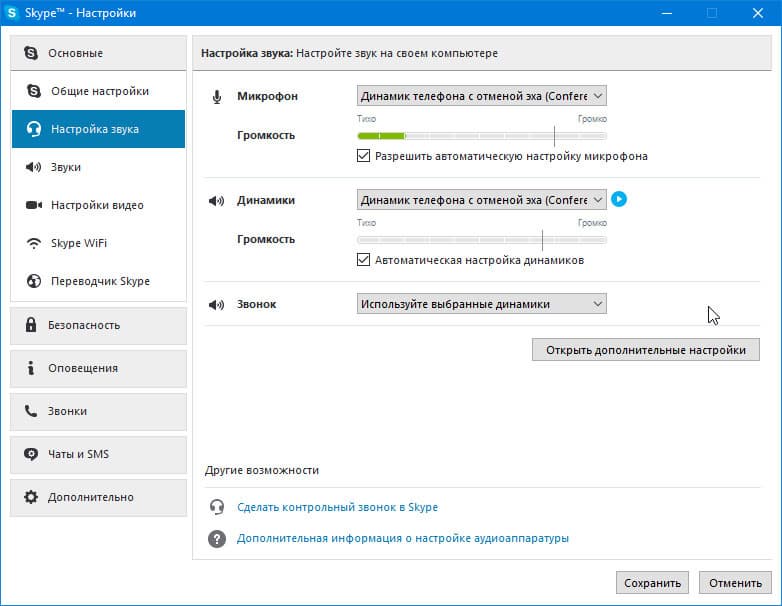This screenshot has width=782, height=606.
Task: Click the gear icon beside Дополнительно
Action: pyautogui.click(x=31, y=497)
